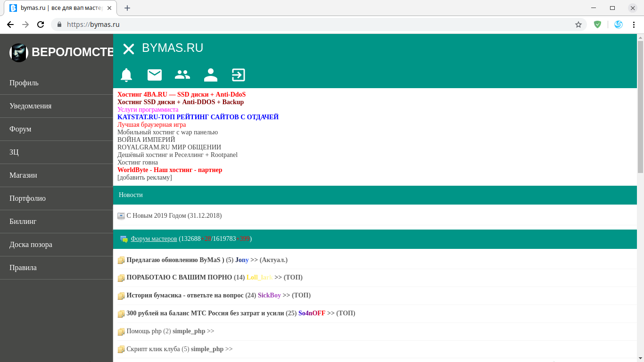Open the profile person icon
The height and width of the screenshot is (362, 644).
click(x=211, y=75)
